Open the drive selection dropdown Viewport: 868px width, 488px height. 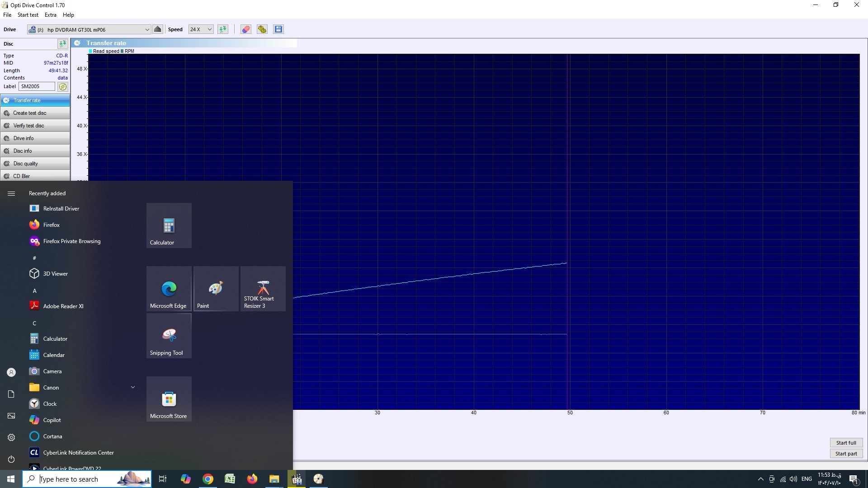click(x=147, y=29)
